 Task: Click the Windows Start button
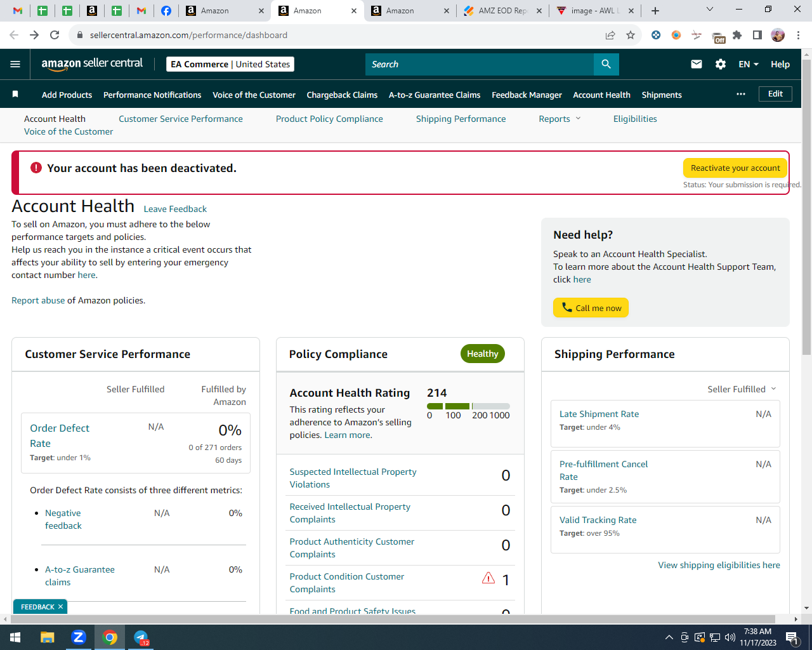pyautogui.click(x=15, y=637)
